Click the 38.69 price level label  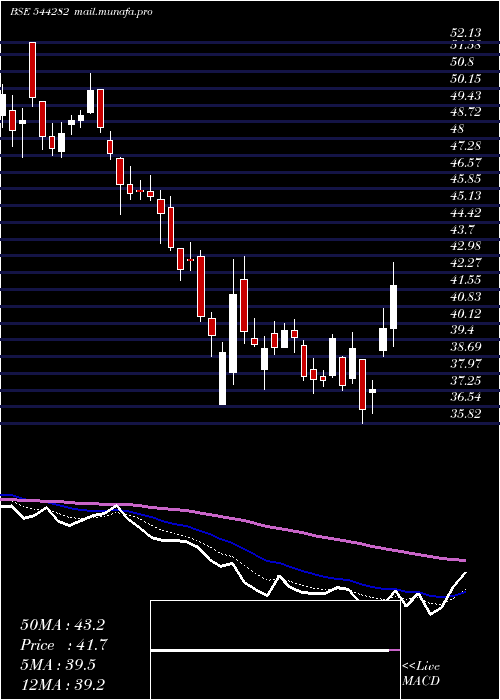click(466, 347)
